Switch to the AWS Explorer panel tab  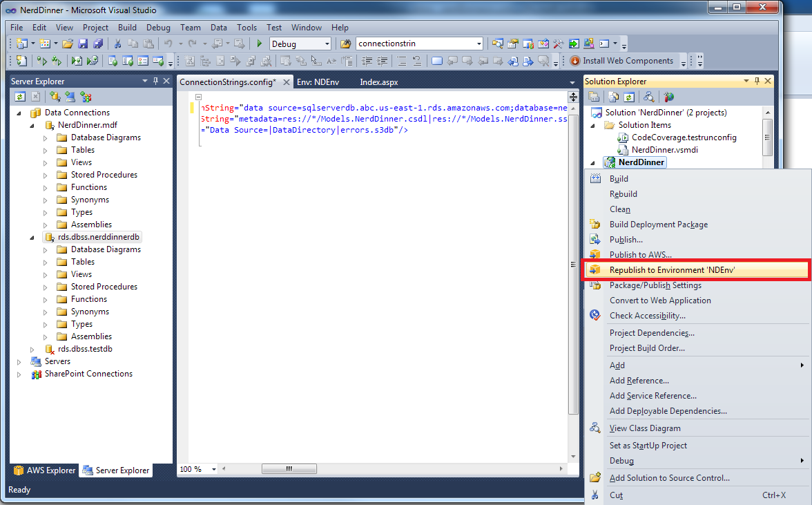coord(44,470)
